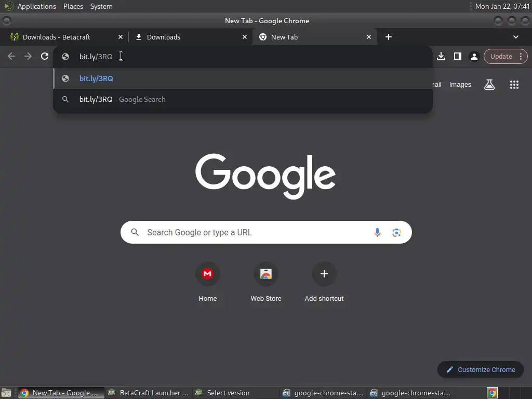Select the bit.ly/3RQ URL suggestion
The height and width of the screenshot is (399, 532).
tap(243, 78)
